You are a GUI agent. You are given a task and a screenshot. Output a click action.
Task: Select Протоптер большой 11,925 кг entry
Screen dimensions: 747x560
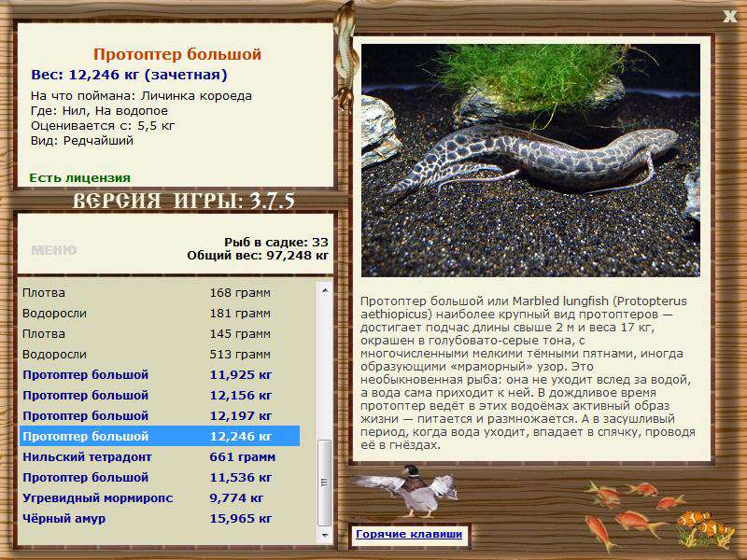(x=160, y=375)
